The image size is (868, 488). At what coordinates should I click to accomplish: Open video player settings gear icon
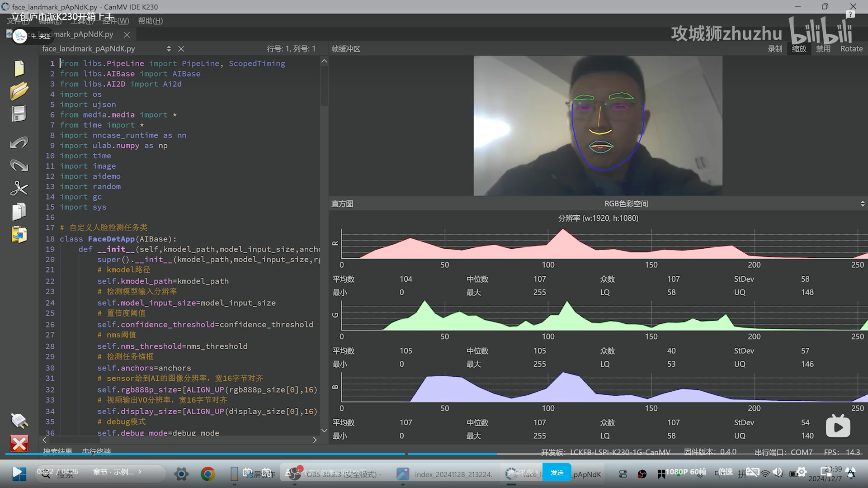(802, 472)
